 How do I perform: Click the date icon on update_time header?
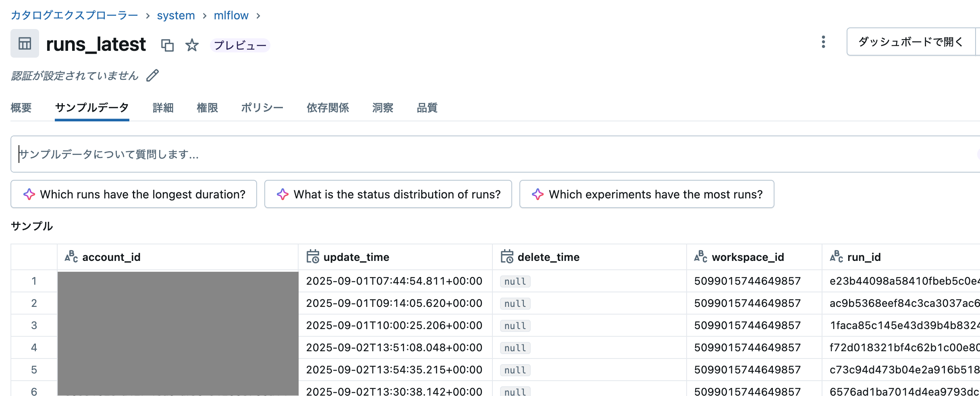(x=313, y=257)
